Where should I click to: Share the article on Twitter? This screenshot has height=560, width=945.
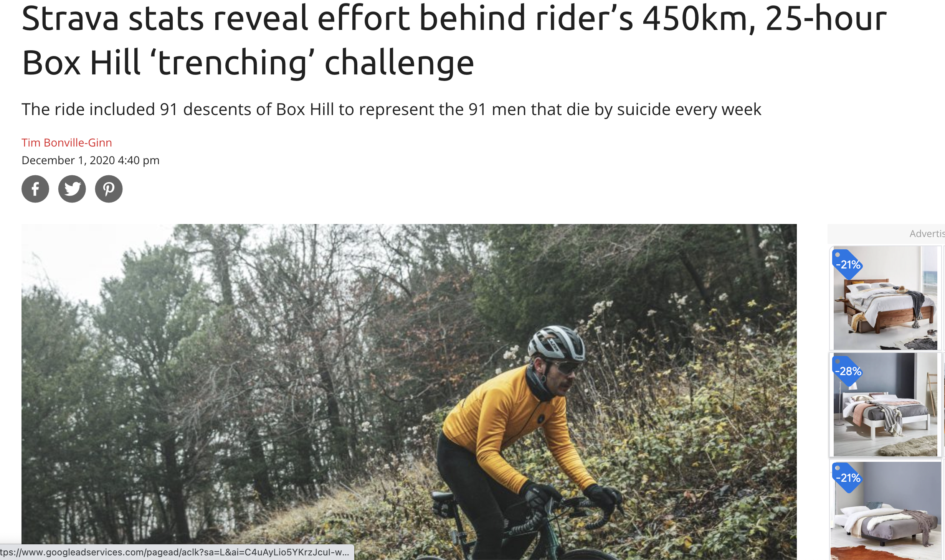72,189
